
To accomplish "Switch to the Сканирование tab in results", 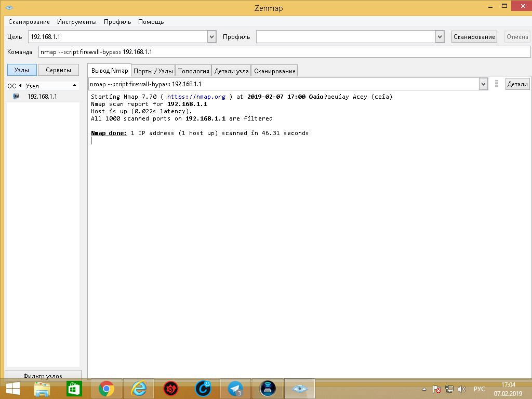I will [274, 71].
